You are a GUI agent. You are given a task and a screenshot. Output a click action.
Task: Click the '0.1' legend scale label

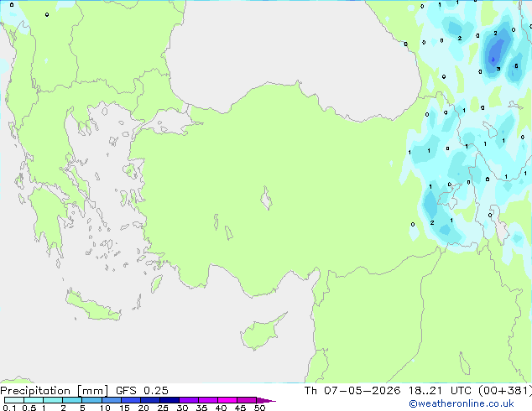(9, 408)
